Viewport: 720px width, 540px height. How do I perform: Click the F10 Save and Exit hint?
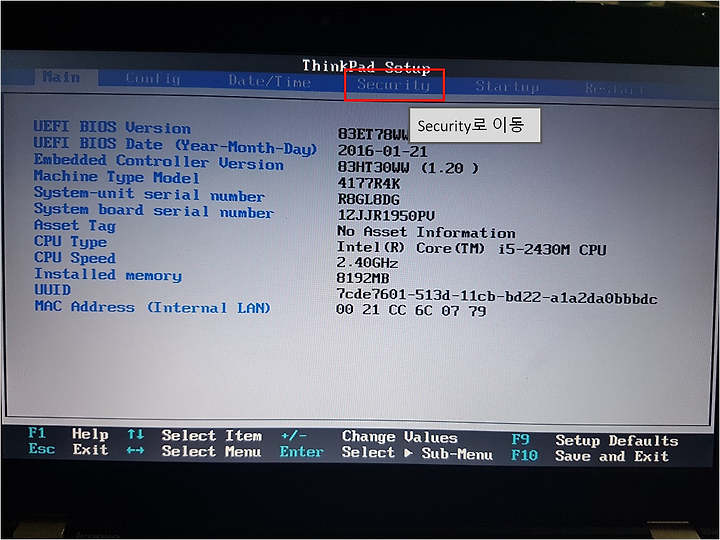click(x=590, y=456)
